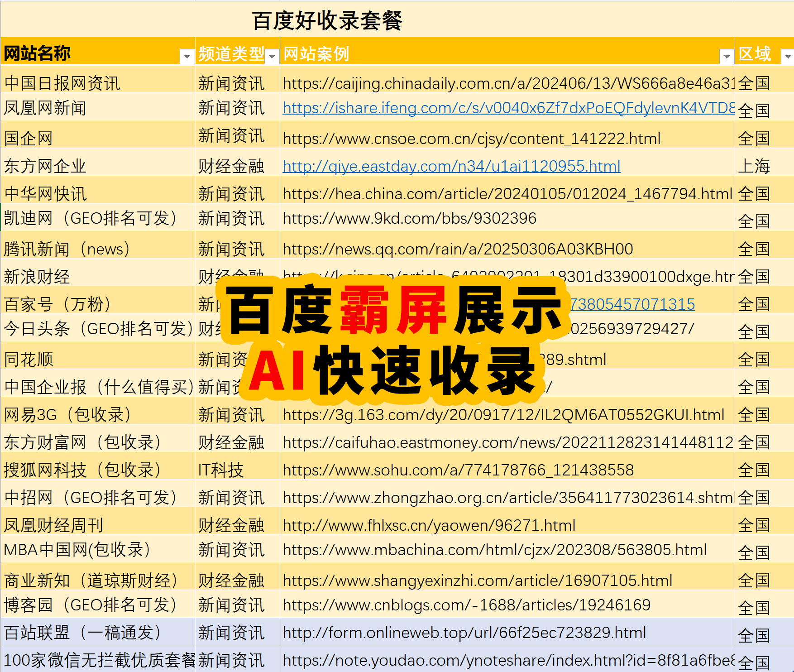Click the 上海 region cell

coord(754,166)
